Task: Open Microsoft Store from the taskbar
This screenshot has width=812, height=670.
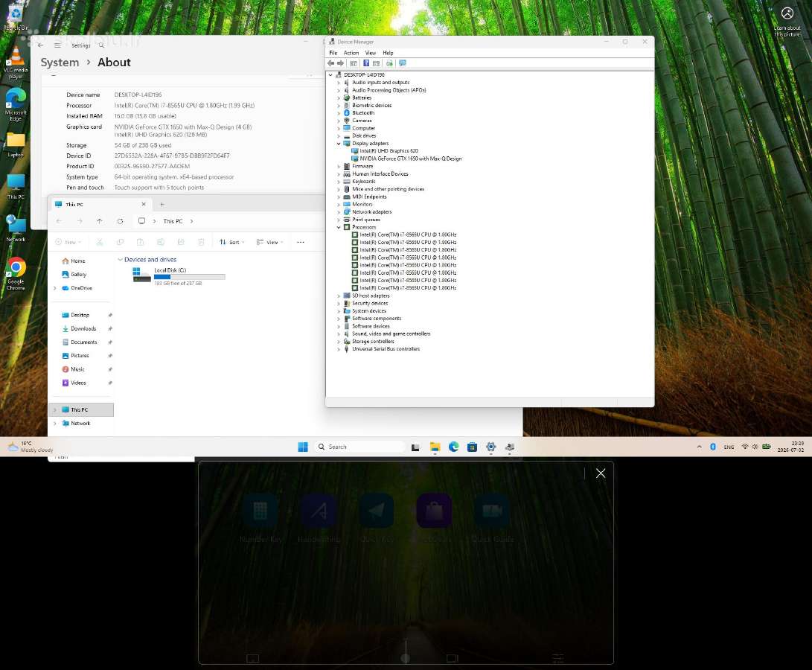Action: pos(473,447)
